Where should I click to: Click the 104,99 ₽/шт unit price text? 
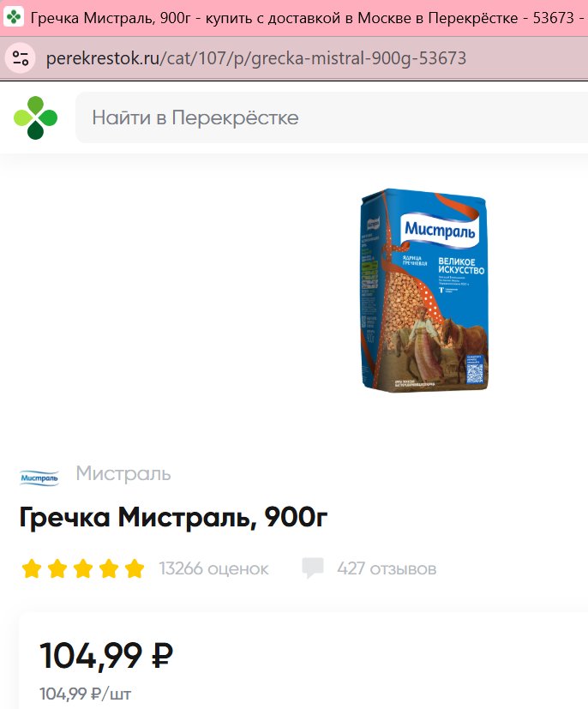point(86,694)
